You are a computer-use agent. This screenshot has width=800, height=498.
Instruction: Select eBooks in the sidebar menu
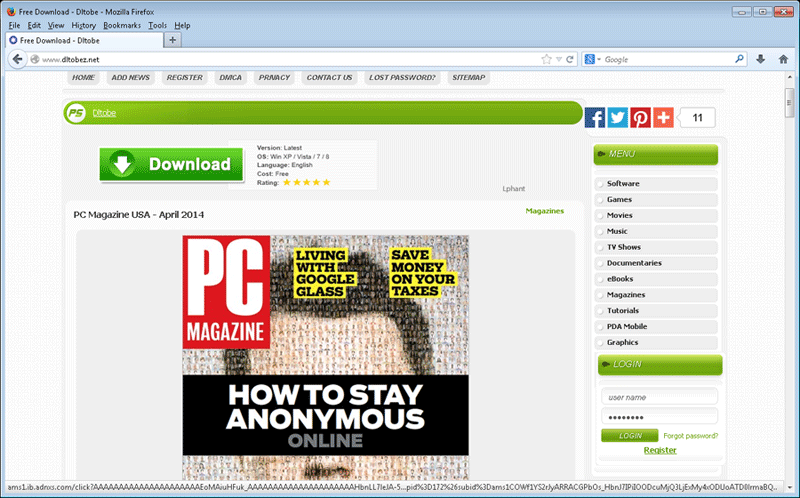620,279
